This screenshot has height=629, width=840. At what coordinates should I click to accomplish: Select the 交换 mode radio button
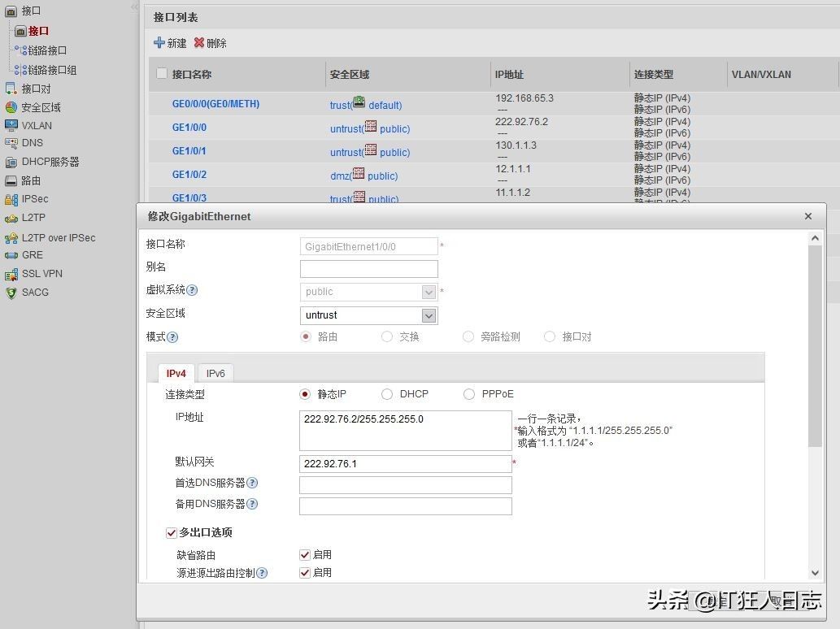coord(387,336)
